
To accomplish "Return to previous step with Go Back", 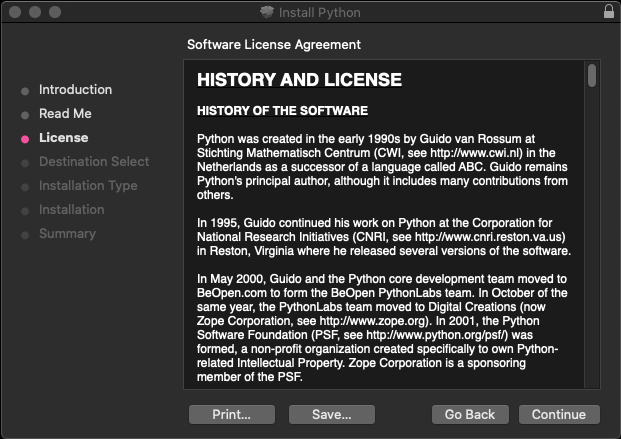I will pyautogui.click(x=470, y=414).
